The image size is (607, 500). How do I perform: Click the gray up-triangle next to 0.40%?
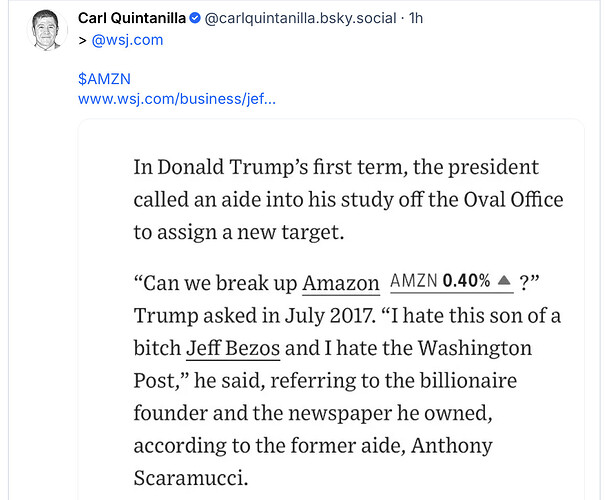tap(504, 280)
